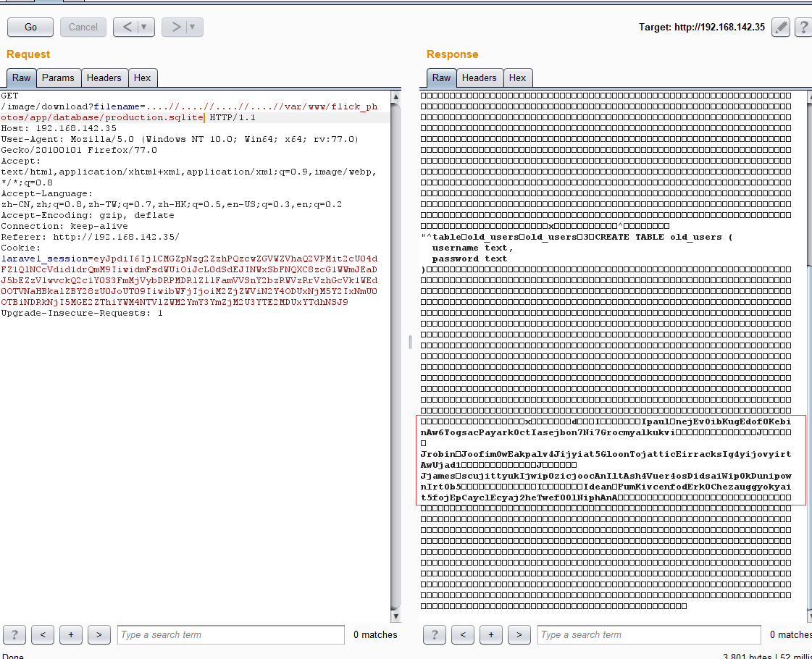This screenshot has height=659, width=812.
Task: Click the Go button to send request
Action: coord(30,27)
